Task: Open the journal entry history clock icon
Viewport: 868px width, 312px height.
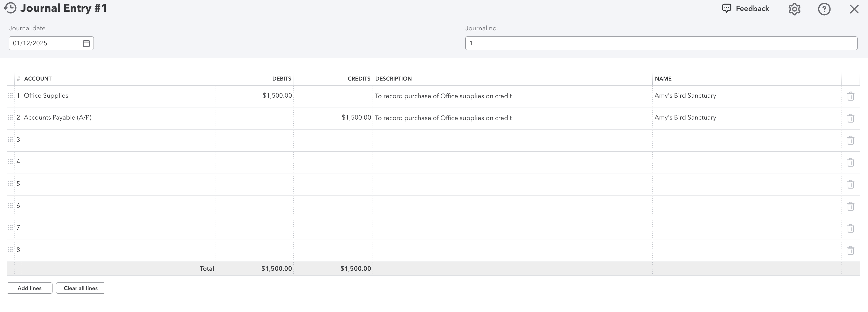Action: [10, 8]
